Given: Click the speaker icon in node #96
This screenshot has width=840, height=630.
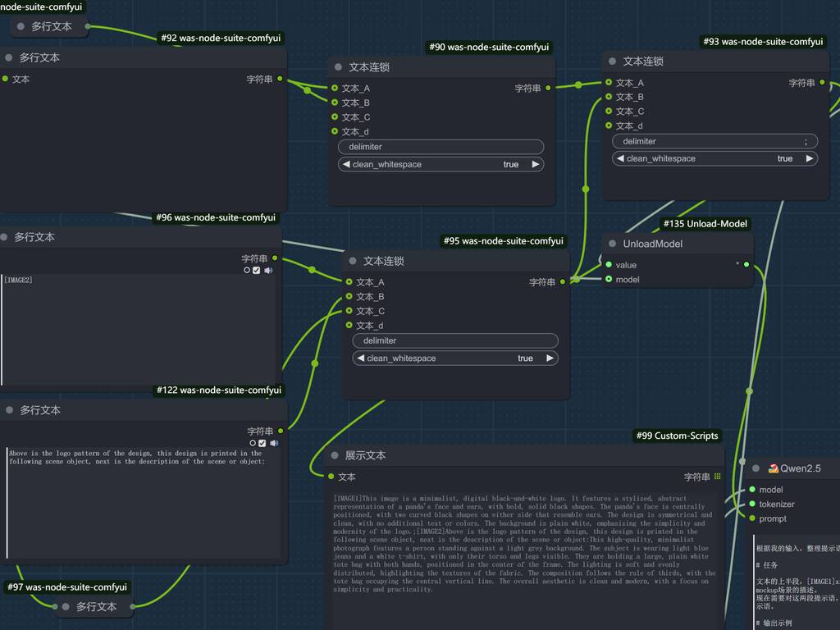Looking at the screenshot, I should (267, 270).
